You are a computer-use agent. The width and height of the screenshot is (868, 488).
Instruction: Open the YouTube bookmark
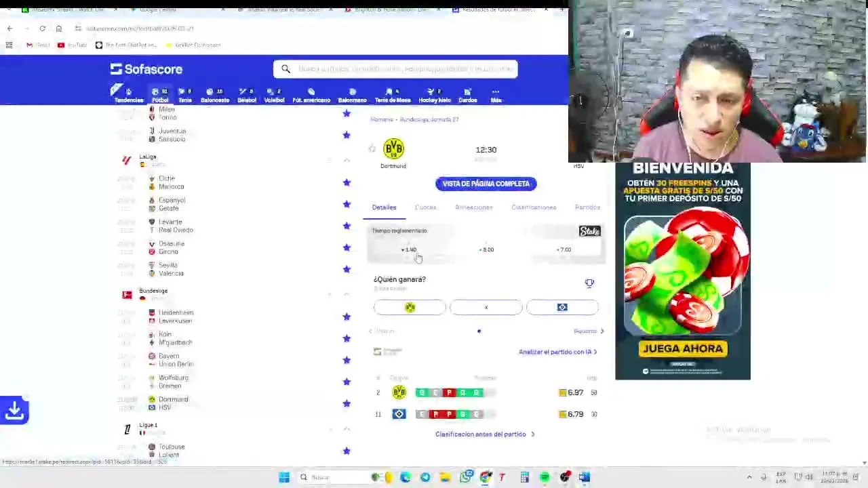click(72, 45)
